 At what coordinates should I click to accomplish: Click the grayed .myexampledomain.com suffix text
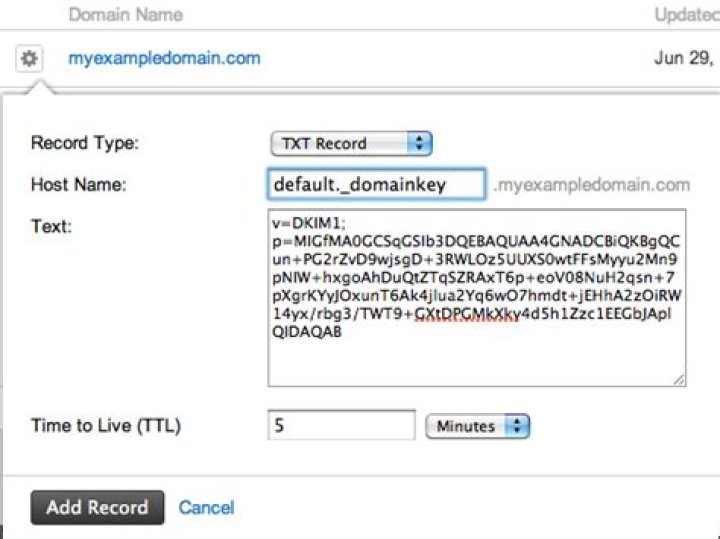[591, 185]
